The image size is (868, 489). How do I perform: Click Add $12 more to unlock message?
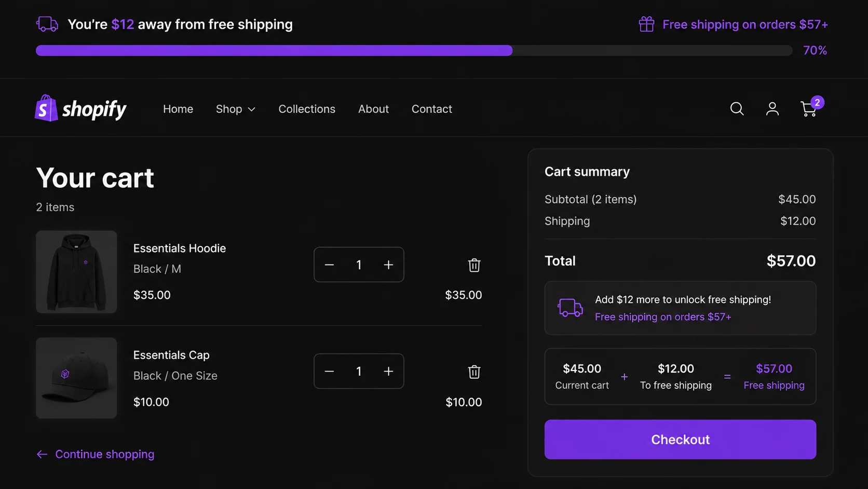click(683, 300)
